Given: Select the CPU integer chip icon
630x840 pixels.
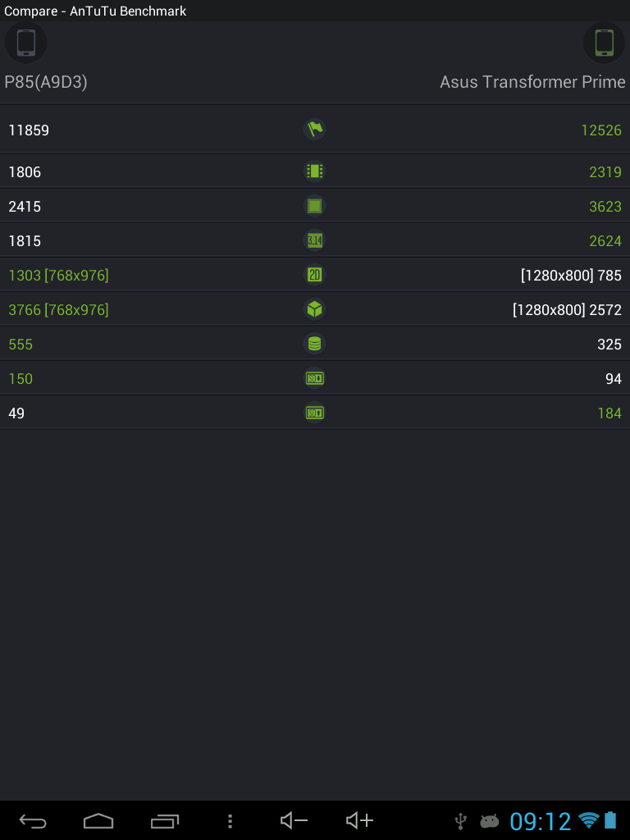Looking at the screenshot, I should [x=314, y=206].
